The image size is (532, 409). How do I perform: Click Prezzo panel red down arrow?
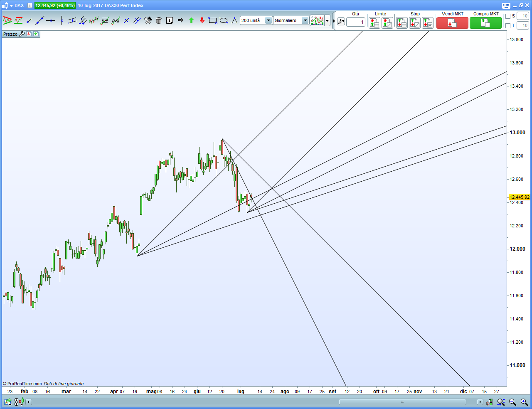pos(29,34)
